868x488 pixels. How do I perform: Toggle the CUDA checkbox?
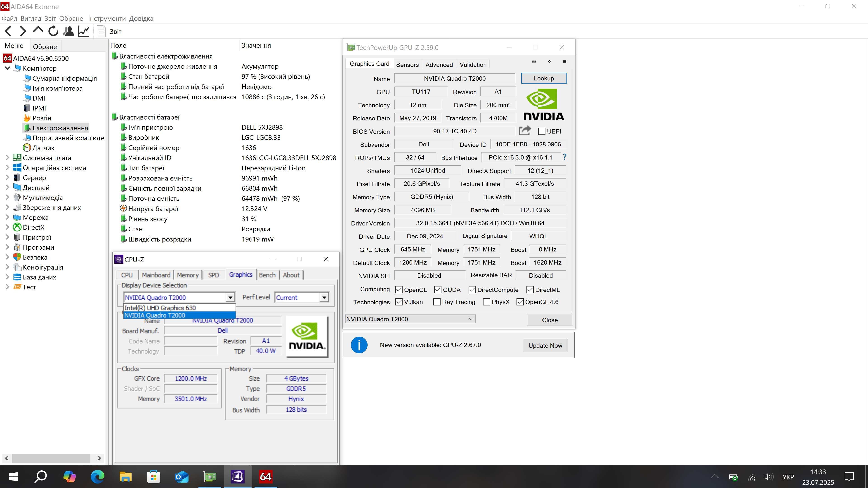[438, 290]
